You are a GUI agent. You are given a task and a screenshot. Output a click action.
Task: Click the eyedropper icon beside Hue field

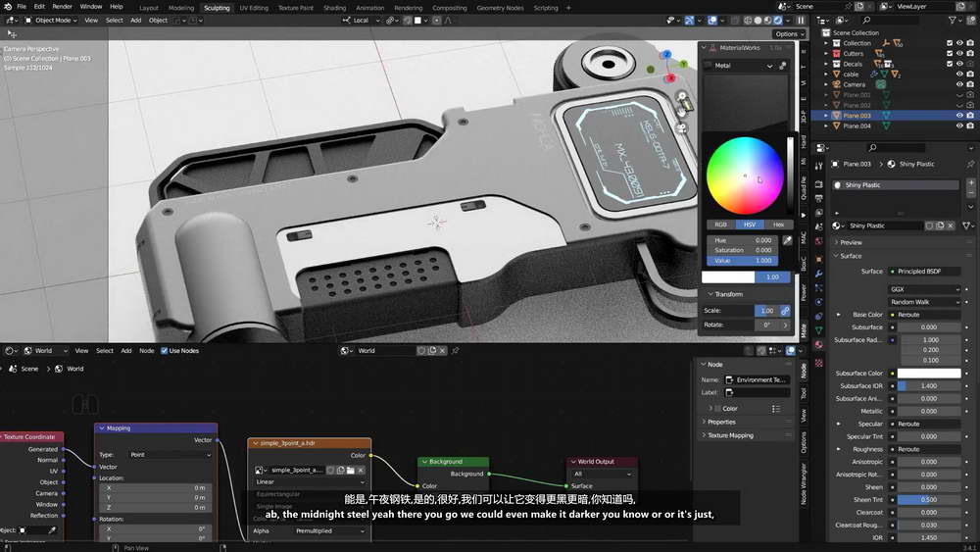(x=787, y=240)
